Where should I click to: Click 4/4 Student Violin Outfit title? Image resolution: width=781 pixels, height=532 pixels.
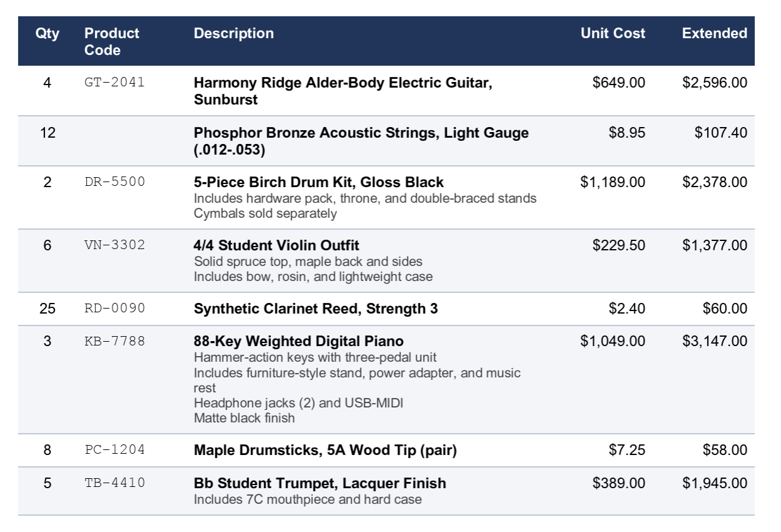point(277,245)
